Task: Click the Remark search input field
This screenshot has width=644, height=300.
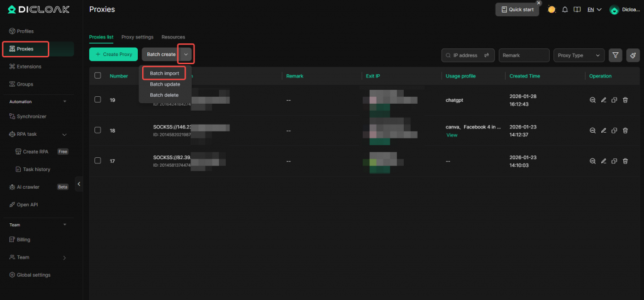Action: (524, 55)
